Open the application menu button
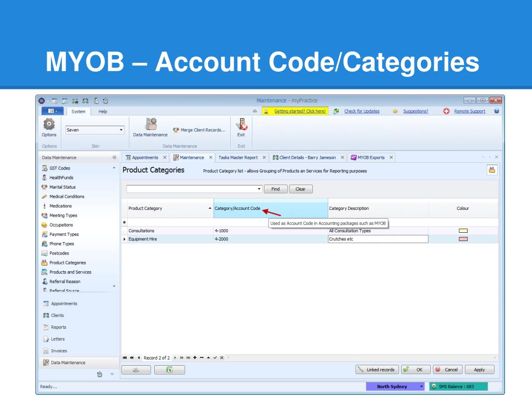This screenshot has height=399, width=532. click(52, 111)
